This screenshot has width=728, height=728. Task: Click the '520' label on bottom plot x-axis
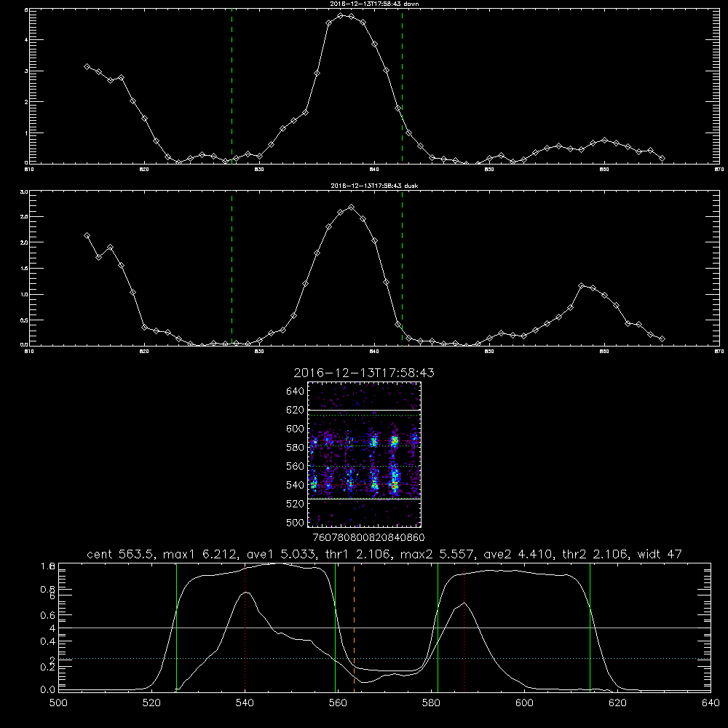click(x=152, y=703)
